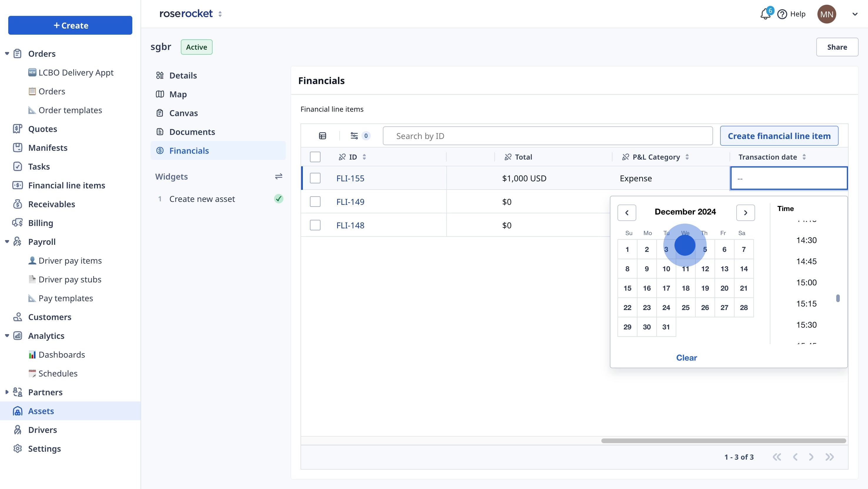Click the time list scrollbar thumb

coord(838,298)
